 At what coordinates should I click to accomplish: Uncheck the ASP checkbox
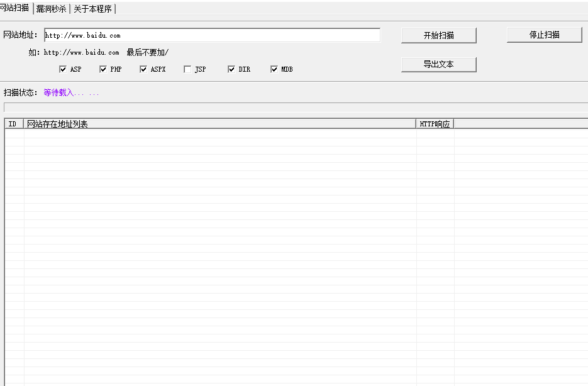63,69
